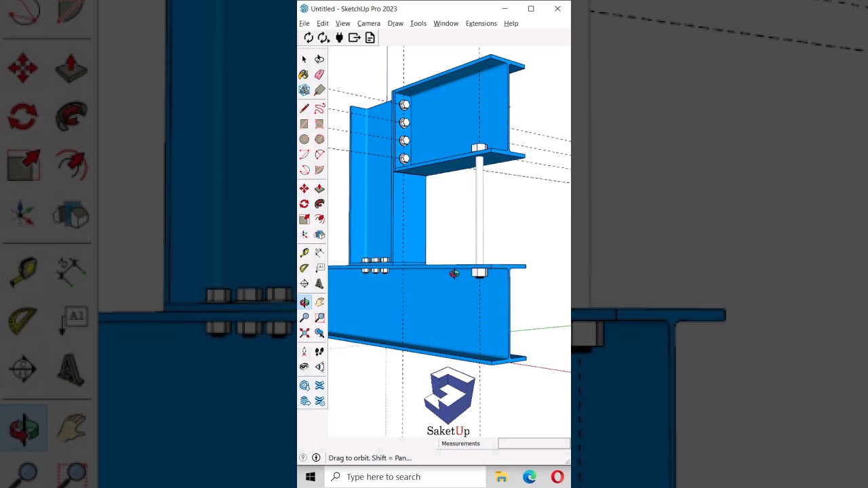
Task: Open the View menu
Action: 342,23
